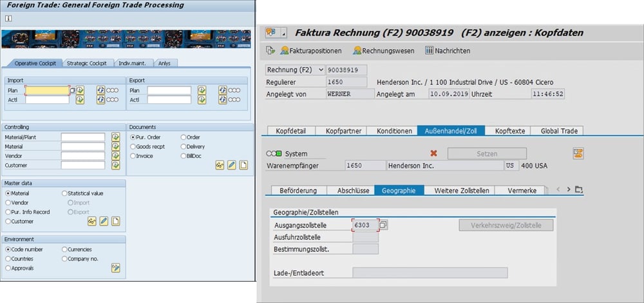Select the Countries radio button
This screenshot has width=644, height=303.
tap(8, 259)
